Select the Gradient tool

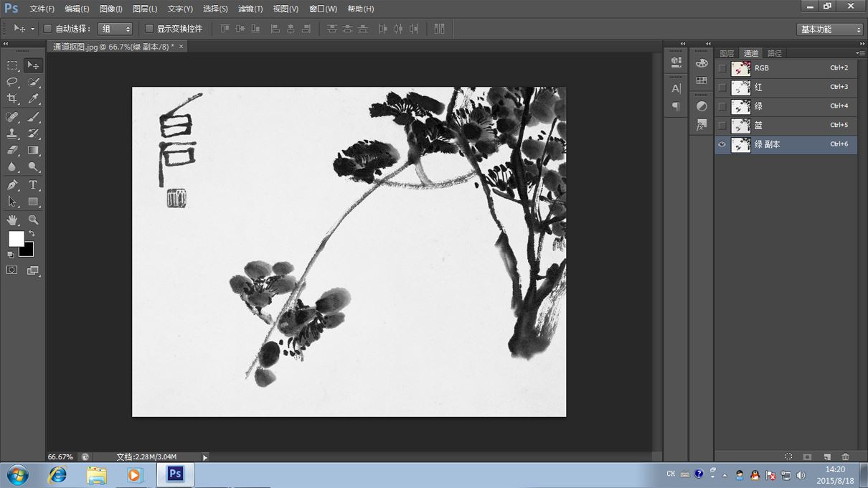point(33,151)
